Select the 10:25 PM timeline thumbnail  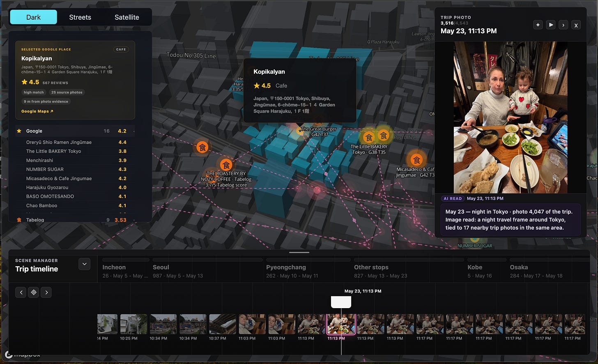[x=133, y=324]
